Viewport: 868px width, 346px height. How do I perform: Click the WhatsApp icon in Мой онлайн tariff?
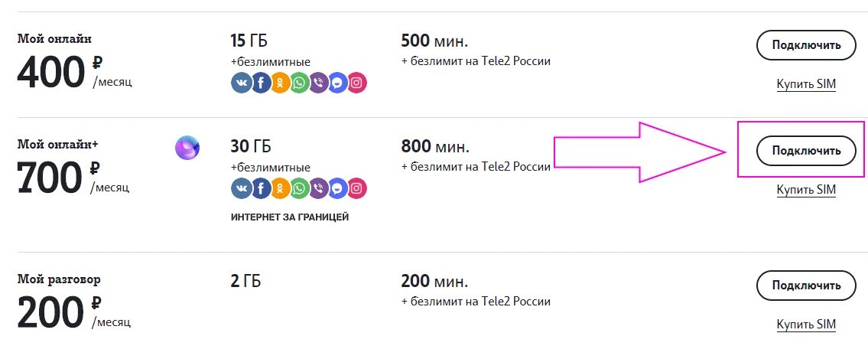tap(299, 83)
